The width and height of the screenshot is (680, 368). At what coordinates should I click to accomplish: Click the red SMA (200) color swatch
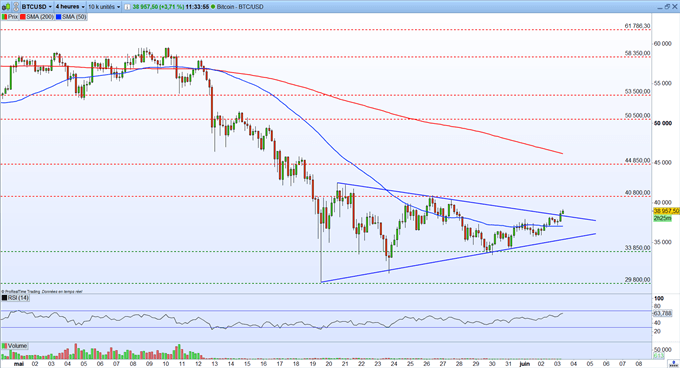[x=23, y=17]
